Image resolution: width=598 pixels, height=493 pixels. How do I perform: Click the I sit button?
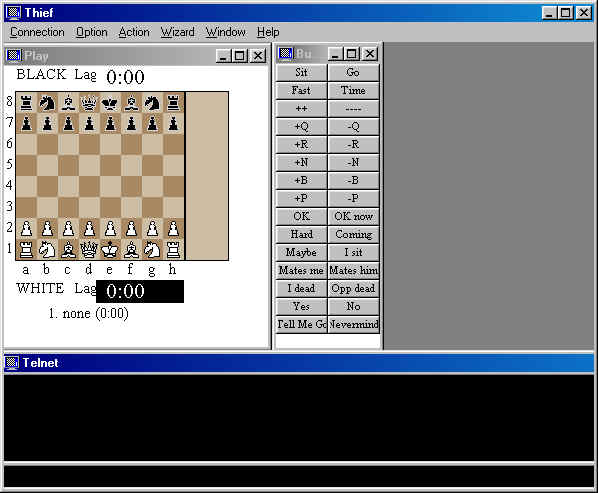coord(353,252)
